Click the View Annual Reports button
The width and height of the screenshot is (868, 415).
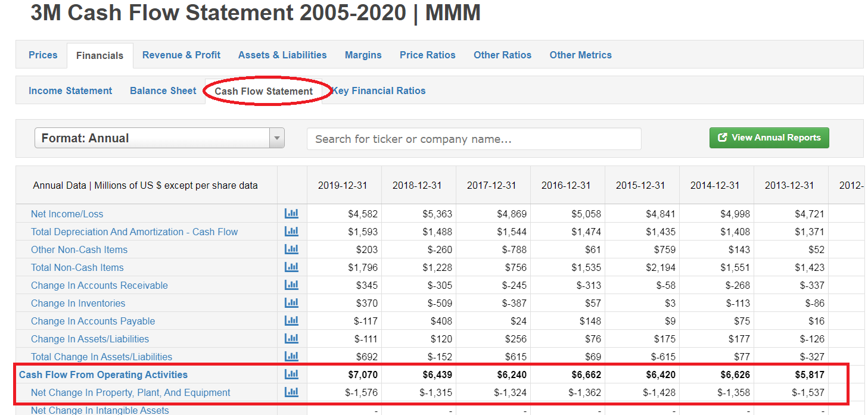click(769, 138)
